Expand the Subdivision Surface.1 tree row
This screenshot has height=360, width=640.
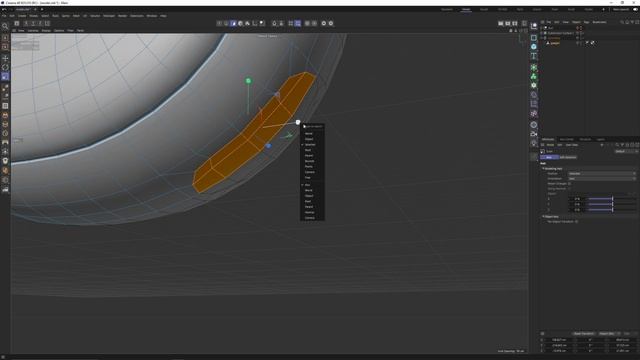[x=542, y=33]
